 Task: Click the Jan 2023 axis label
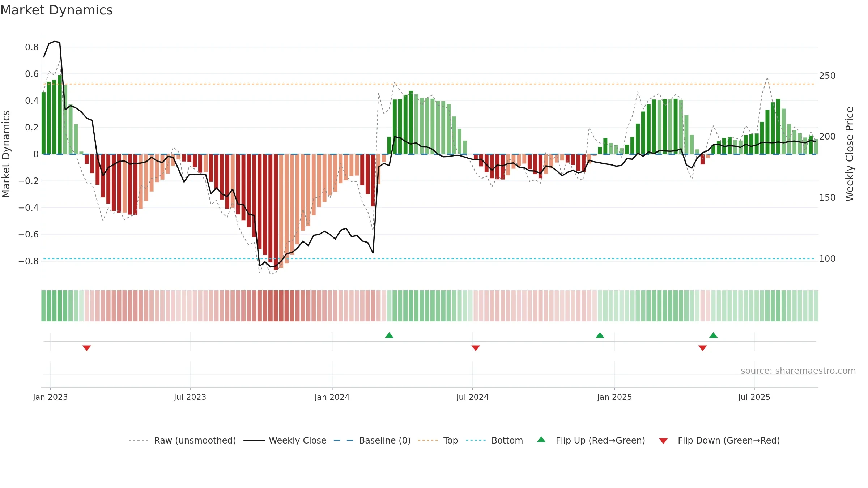50,397
